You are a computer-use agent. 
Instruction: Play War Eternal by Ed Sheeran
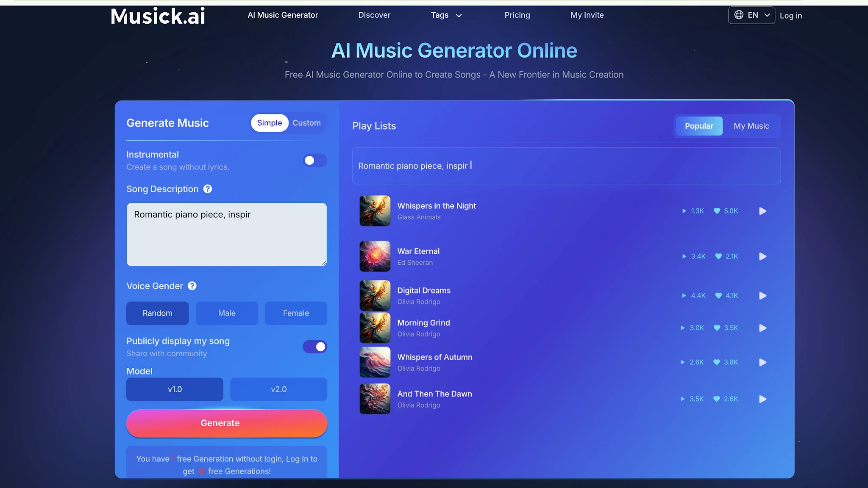coord(762,256)
